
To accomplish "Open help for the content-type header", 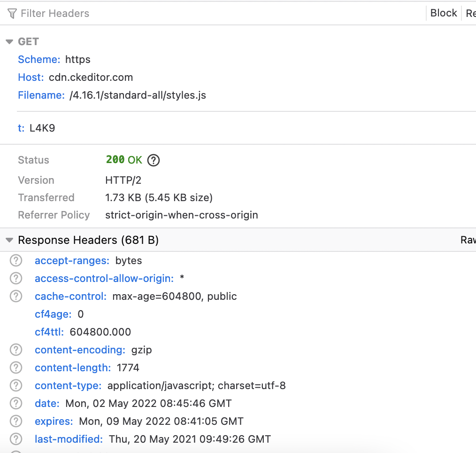I will coord(15,385).
